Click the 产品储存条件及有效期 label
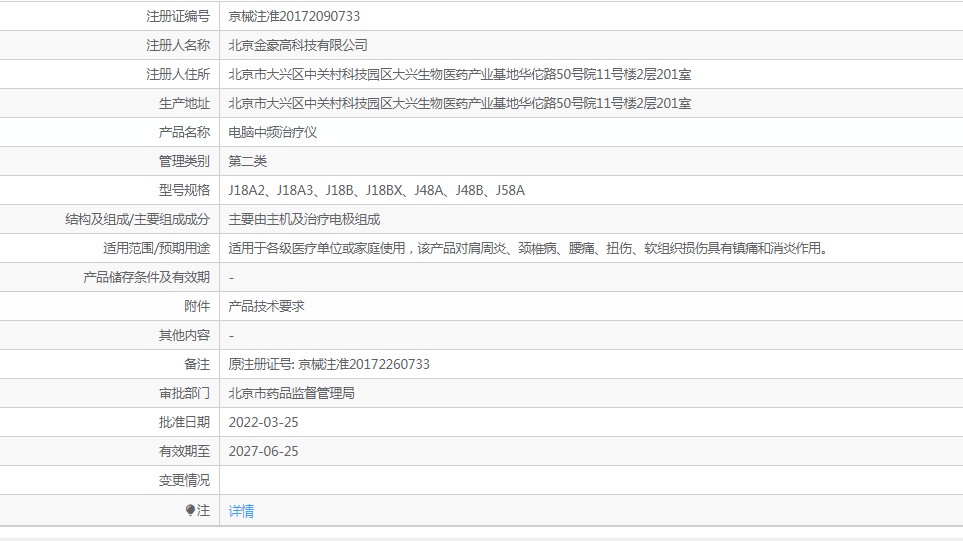 (146, 278)
